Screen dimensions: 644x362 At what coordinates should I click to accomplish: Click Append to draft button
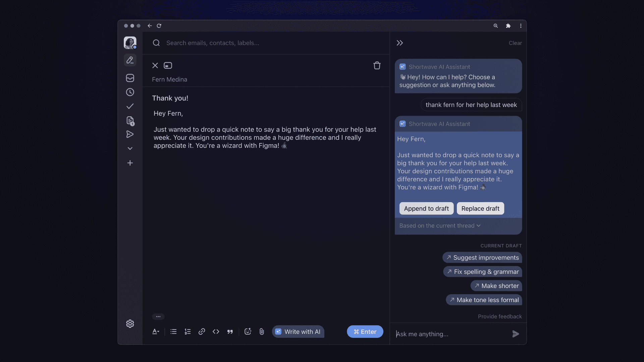(x=426, y=208)
